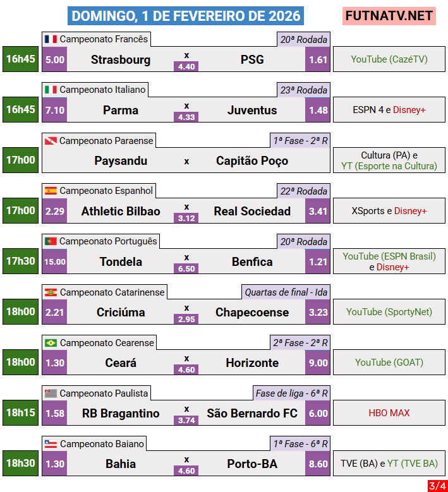Click the Pará state flag icon
Image resolution: width=448 pixels, height=492 pixels.
click(51, 140)
